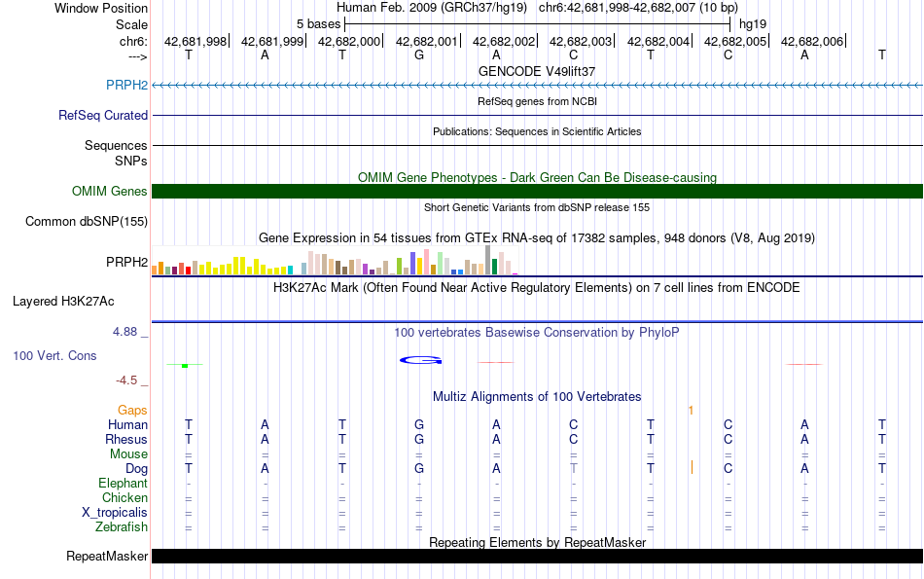Screen dimensions: 924x579
Task: Click the 42,682,002 position in chr6 ruler
Action: (x=504, y=41)
